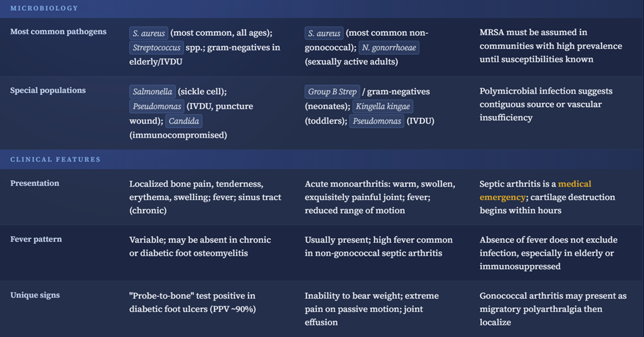The width and height of the screenshot is (644, 337).
Task: Click S. aureus tag beside 'most common non-gonococcal'
Action: pyautogui.click(x=324, y=33)
